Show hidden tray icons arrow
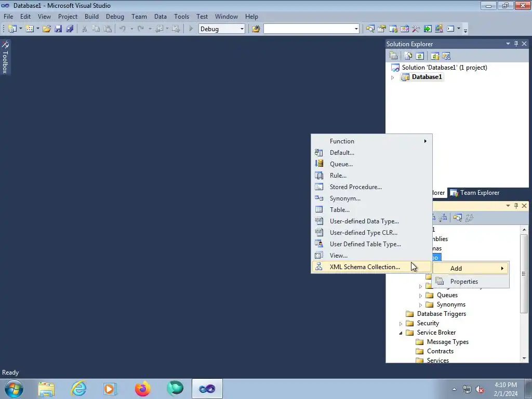 click(454, 390)
